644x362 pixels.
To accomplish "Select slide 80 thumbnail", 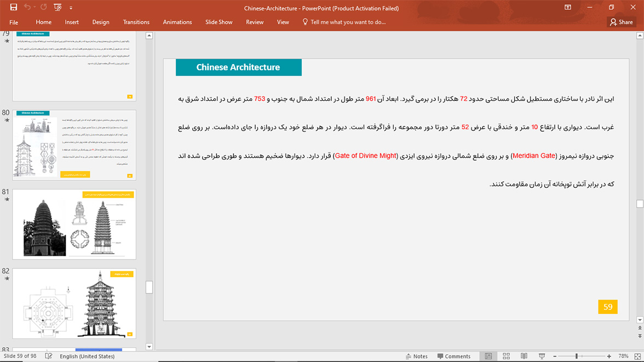I will click(74, 145).
